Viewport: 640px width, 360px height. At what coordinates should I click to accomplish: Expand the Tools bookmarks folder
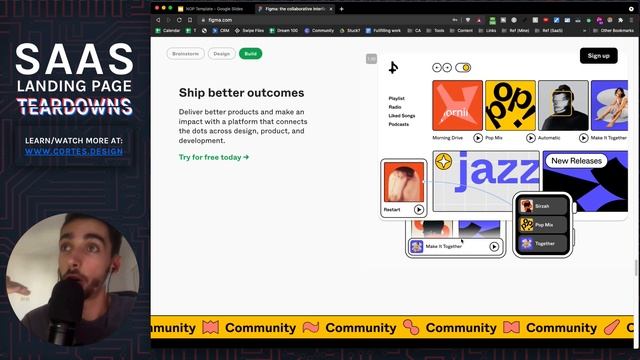pos(436,31)
